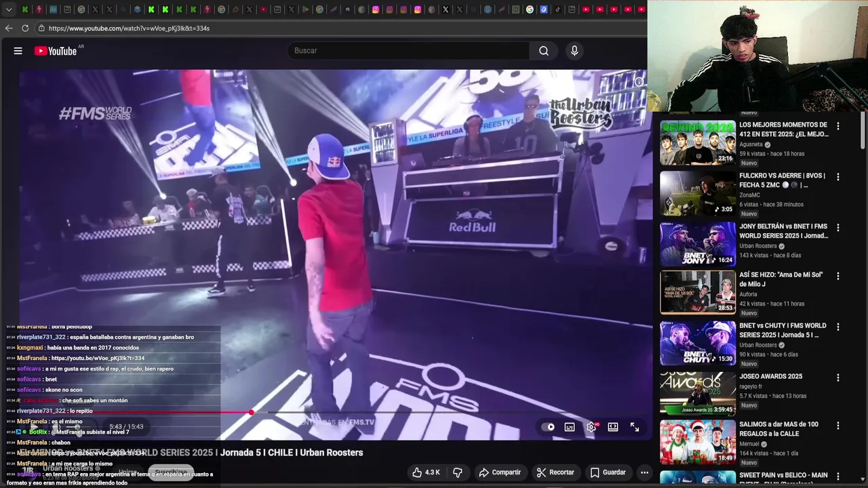Like the video with 4.3 K likes
Screen dimensions: 868x488
coord(426,472)
